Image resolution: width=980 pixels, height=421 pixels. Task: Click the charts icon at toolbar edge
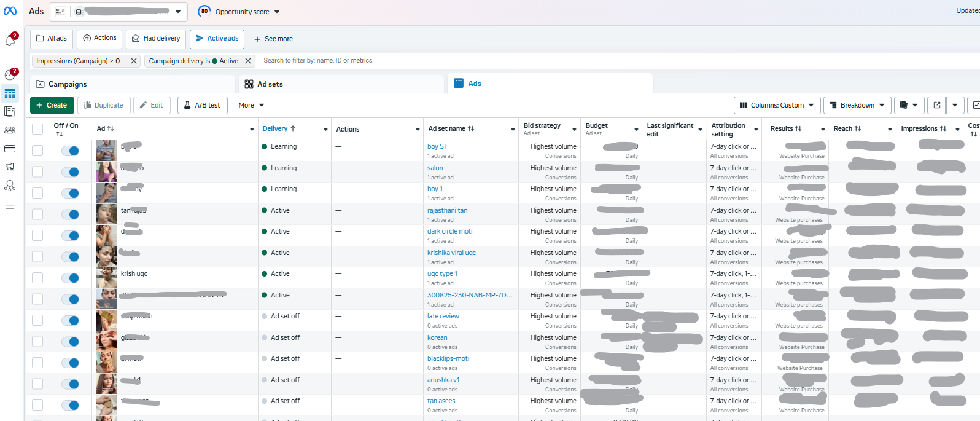point(976,105)
